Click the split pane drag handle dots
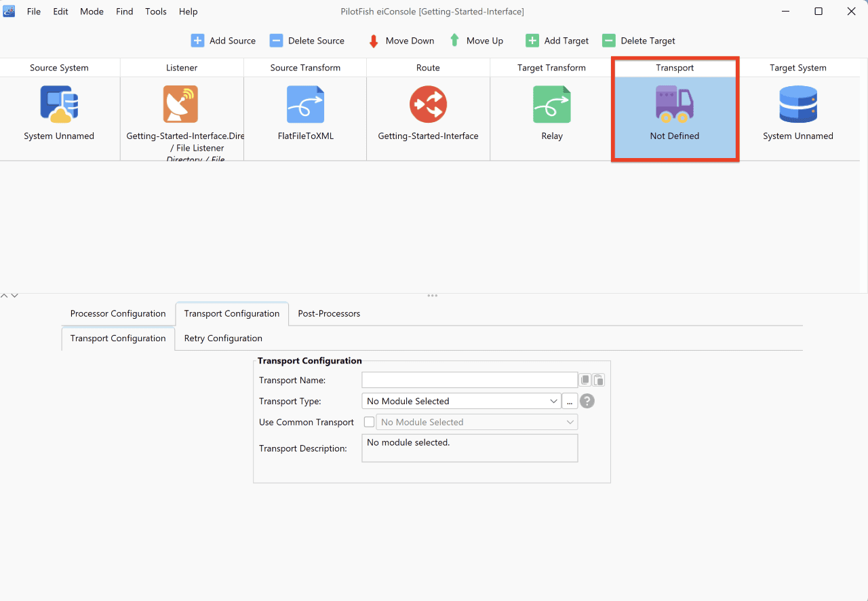The image size is (868, 601). coord(432,296)
